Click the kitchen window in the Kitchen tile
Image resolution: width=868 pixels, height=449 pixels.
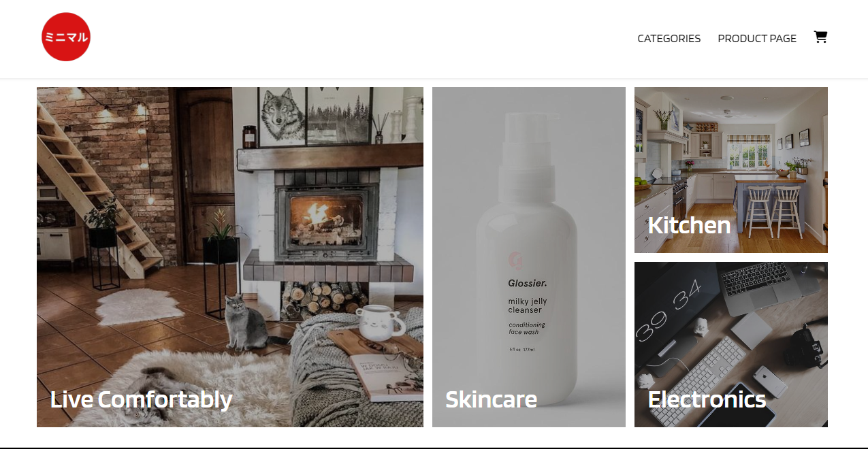[748, 151]
